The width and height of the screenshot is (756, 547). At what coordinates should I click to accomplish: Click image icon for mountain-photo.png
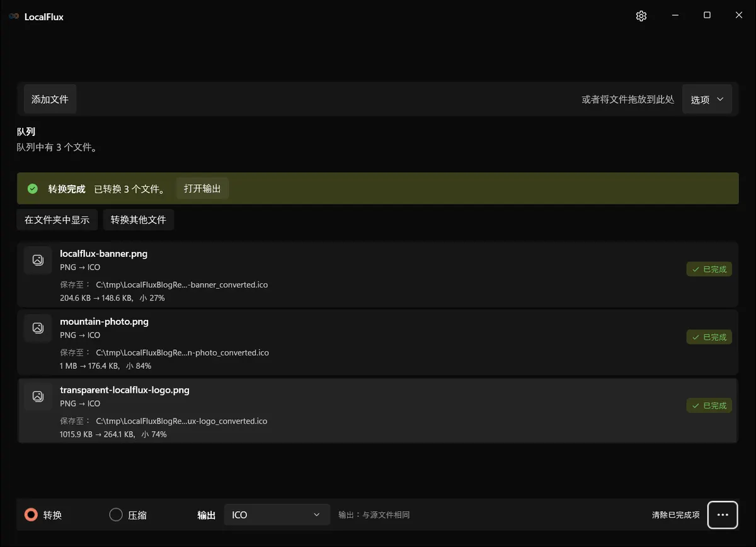pos(38,328)
